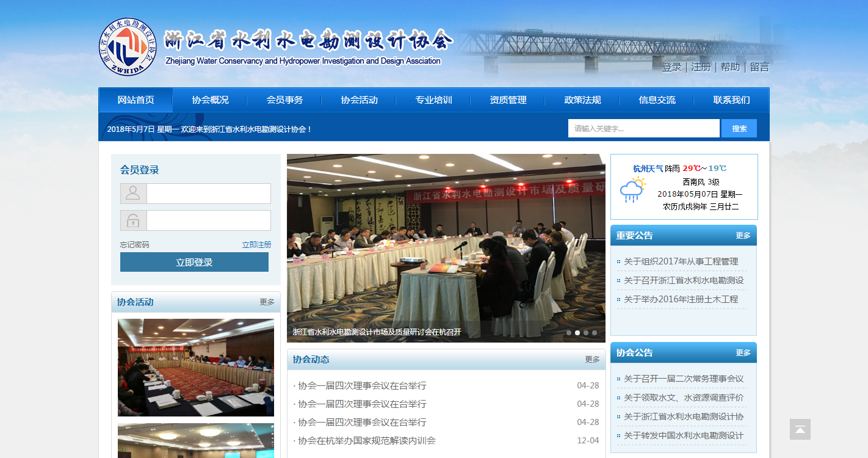Click the lock icon beside password field

tap(133, 220)
